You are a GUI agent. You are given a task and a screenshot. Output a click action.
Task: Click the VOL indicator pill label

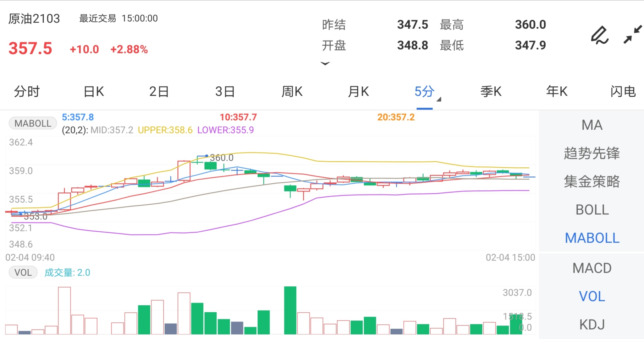(x=23, y=272)
